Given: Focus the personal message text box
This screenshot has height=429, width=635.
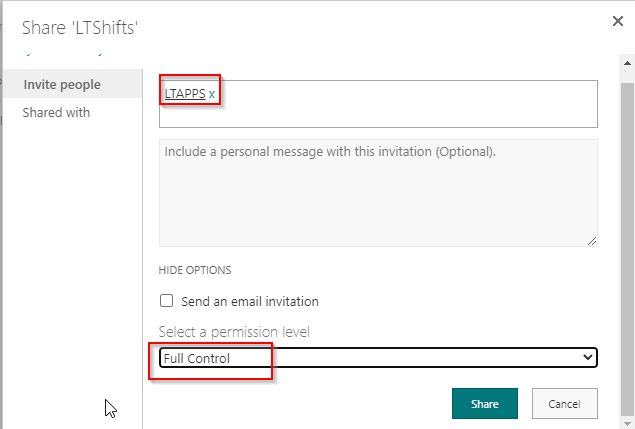Looking at the screenshot, I should [378, 192].
